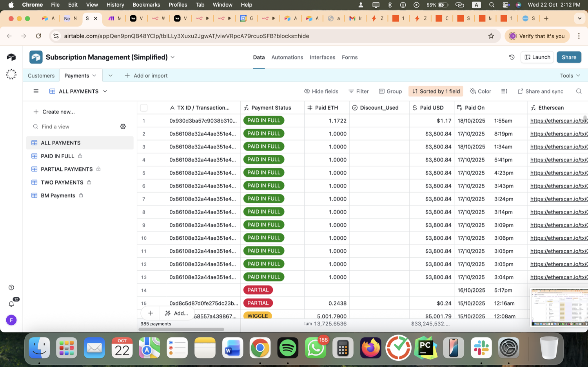Image resolution: width=588 pixels, height=367 pixels.
Task: Click Hide fields button
Action: click(321, 91)
